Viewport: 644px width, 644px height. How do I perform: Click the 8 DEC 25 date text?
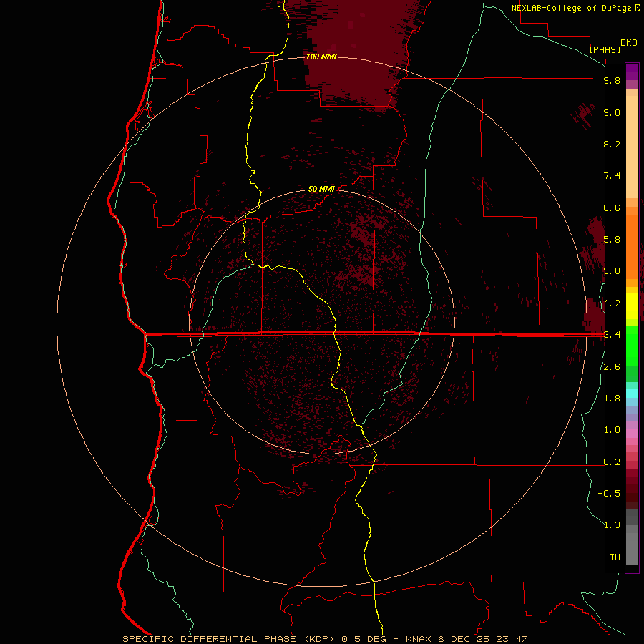(465, 639)
